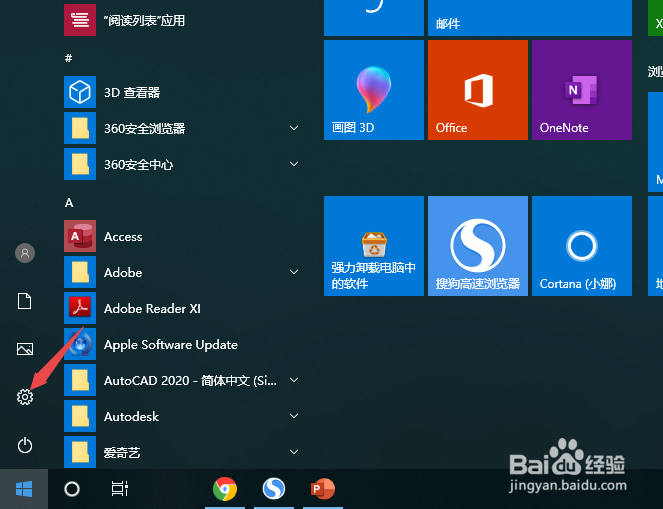The image size is (663, 509).
Task: Open the OneNote tile
Action: (x=582, y=90)
